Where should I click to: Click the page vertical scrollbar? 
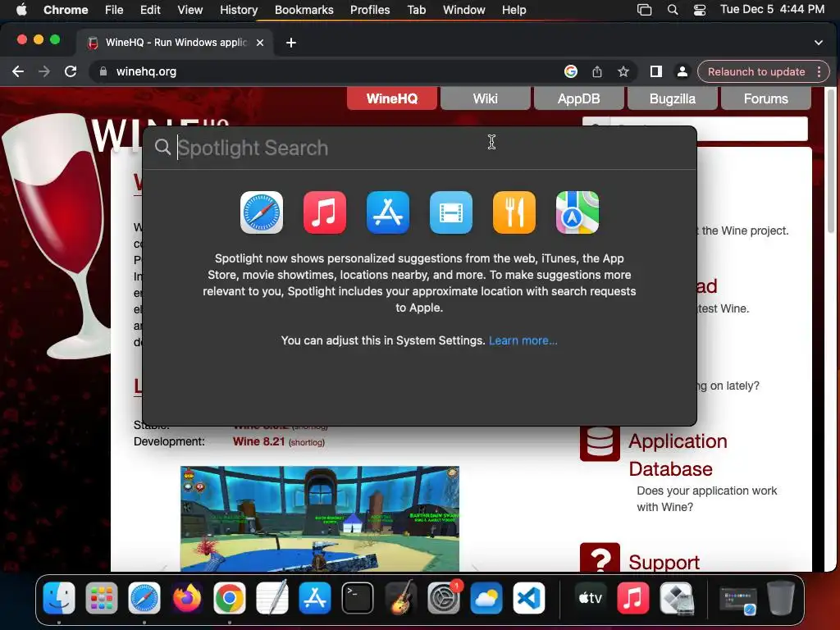coord(830,161)
